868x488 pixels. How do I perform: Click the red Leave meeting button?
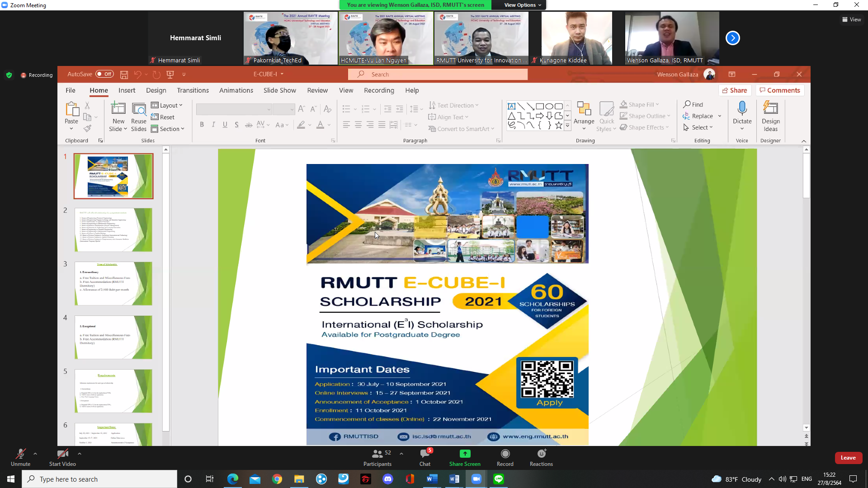[x=848, y=458]
